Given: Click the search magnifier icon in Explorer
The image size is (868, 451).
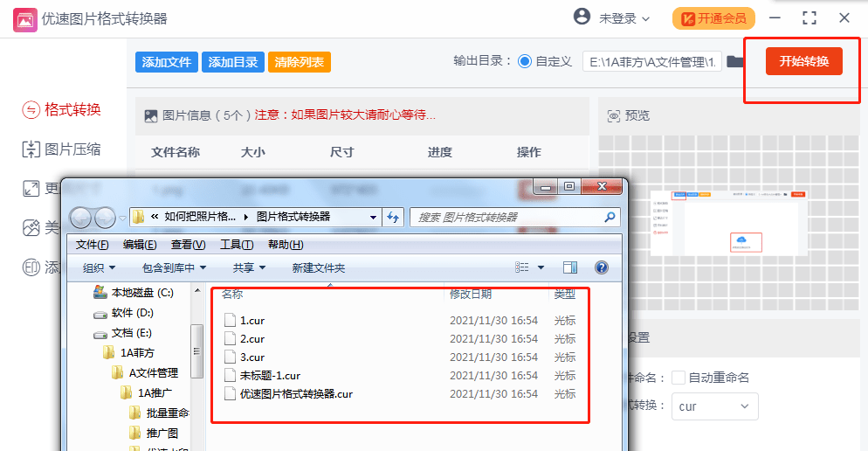Looking at the screenshot, I should tap(610, 217).
